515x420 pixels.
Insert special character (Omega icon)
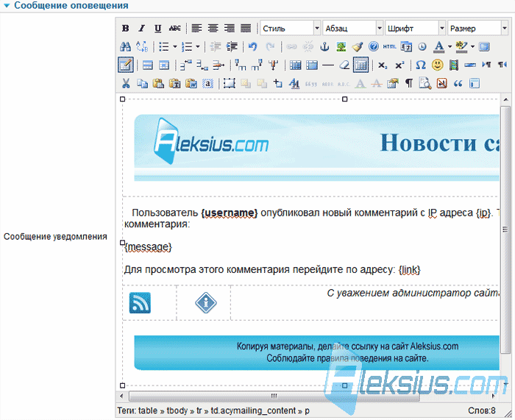421,65
